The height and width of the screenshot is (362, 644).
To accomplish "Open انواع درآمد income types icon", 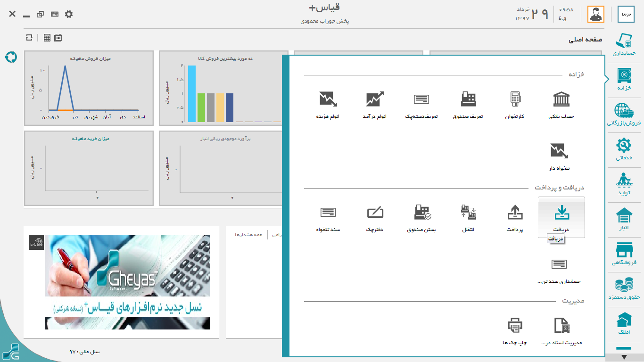I will (x=375, y=105).
